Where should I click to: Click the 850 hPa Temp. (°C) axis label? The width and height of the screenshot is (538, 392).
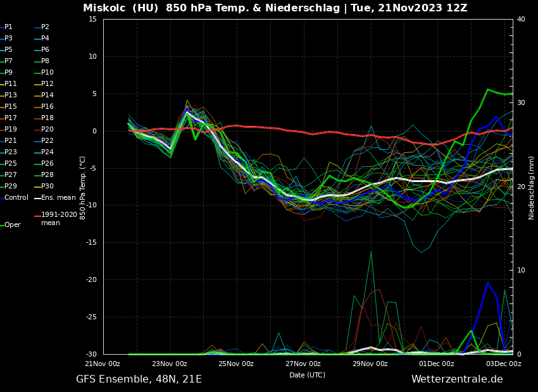pos(83,187)
